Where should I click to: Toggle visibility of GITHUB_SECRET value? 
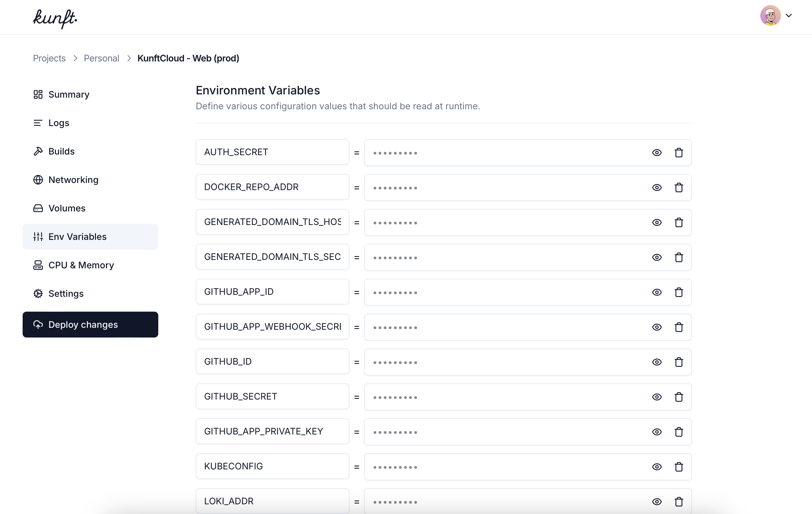point(657,397)
